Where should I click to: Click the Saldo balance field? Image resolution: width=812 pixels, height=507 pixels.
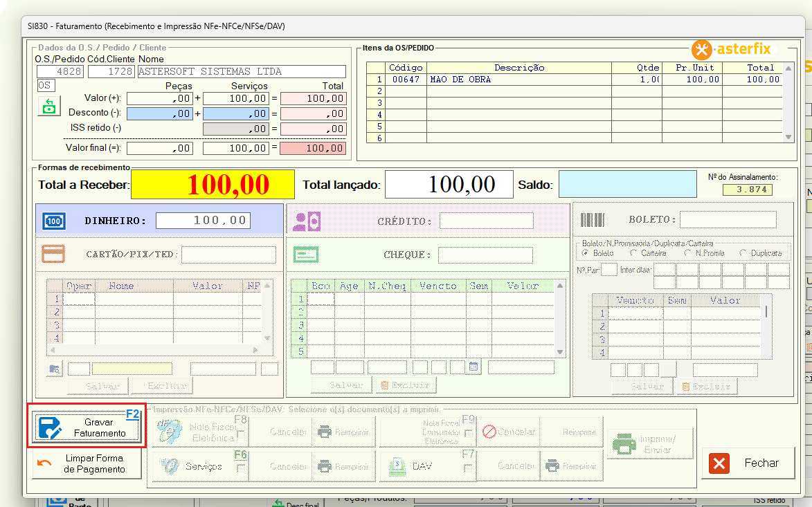(628, 184)
